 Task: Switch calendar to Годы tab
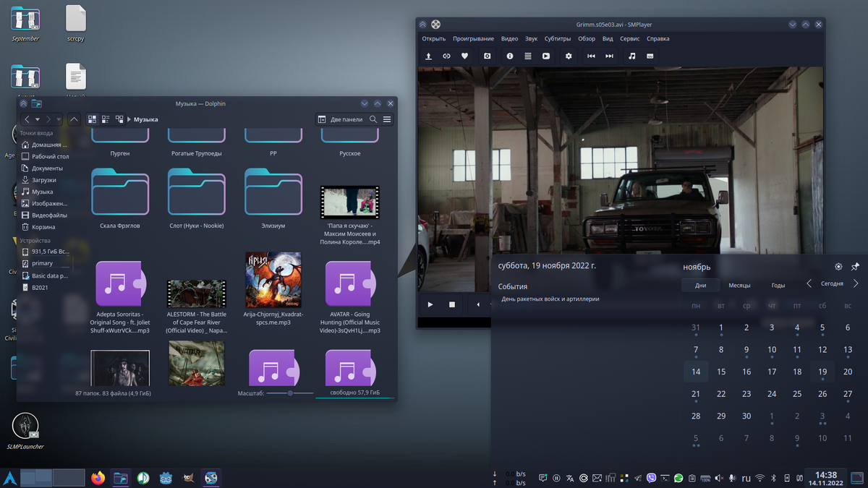pyautogui.click(x=778, y=285)
